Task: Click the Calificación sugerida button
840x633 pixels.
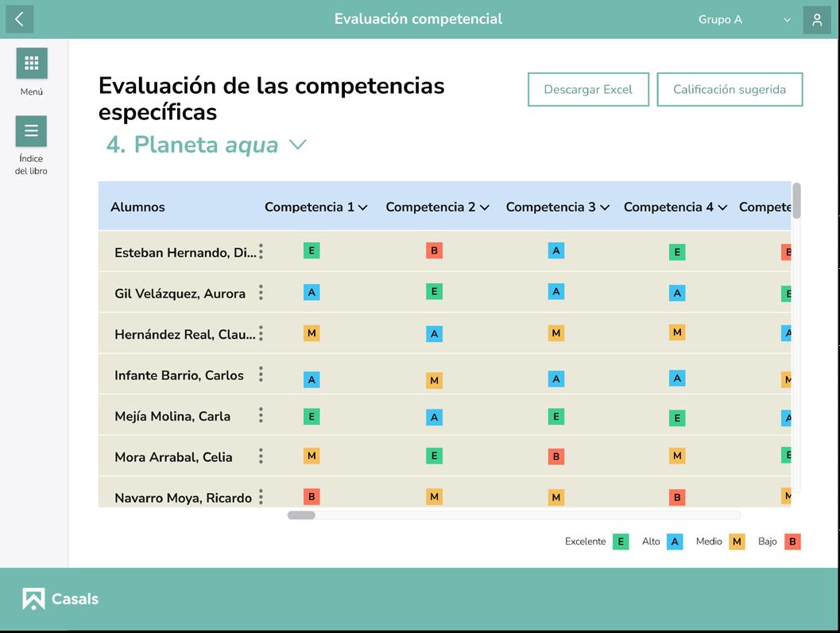Action: coord(730,90)
